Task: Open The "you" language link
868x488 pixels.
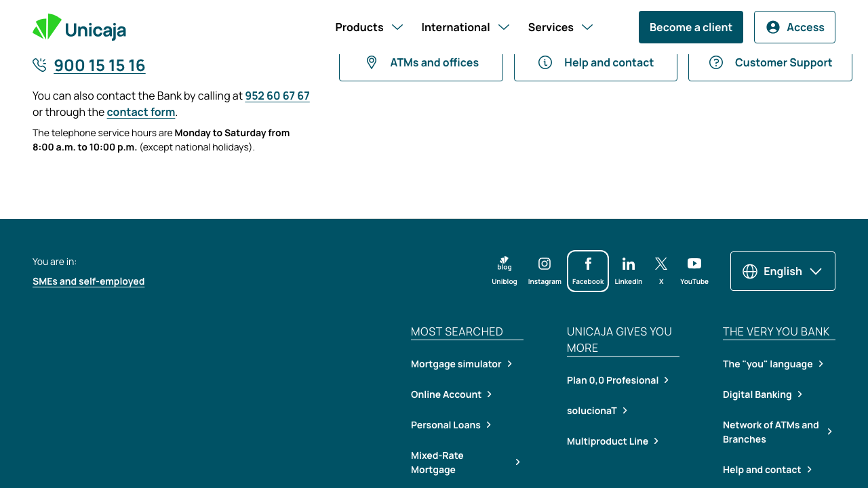Action: click(x=774, y=364)
